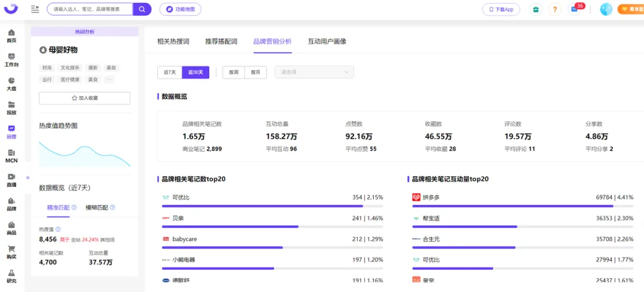
Task: Click the 点赞数 92.16万 value
Action: tap(359, 136)
